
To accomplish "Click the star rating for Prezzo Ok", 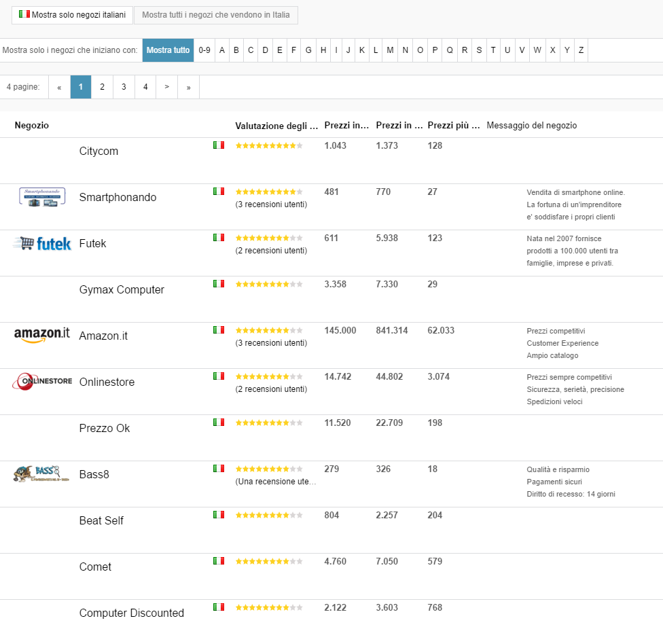I will [x=269, y=423].
